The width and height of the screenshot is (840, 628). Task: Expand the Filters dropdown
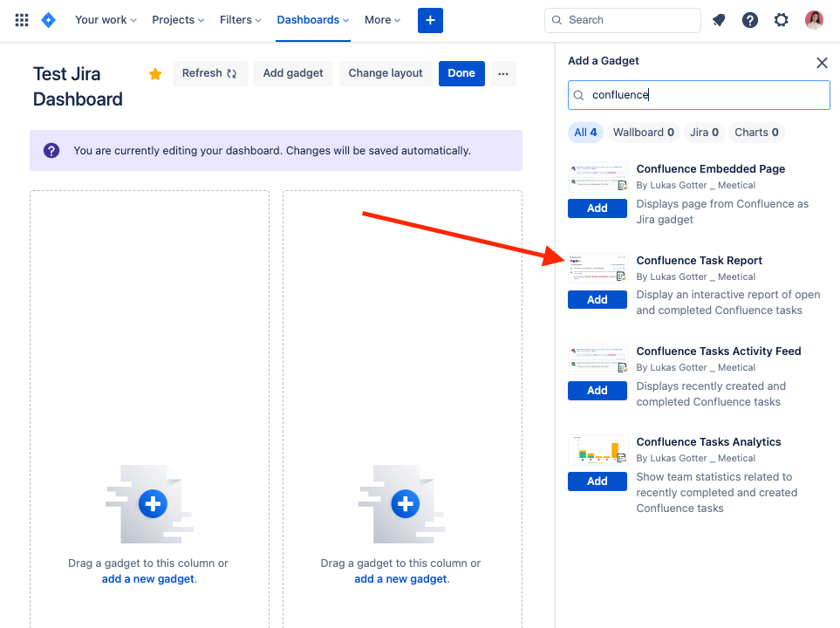pos(241,20)
